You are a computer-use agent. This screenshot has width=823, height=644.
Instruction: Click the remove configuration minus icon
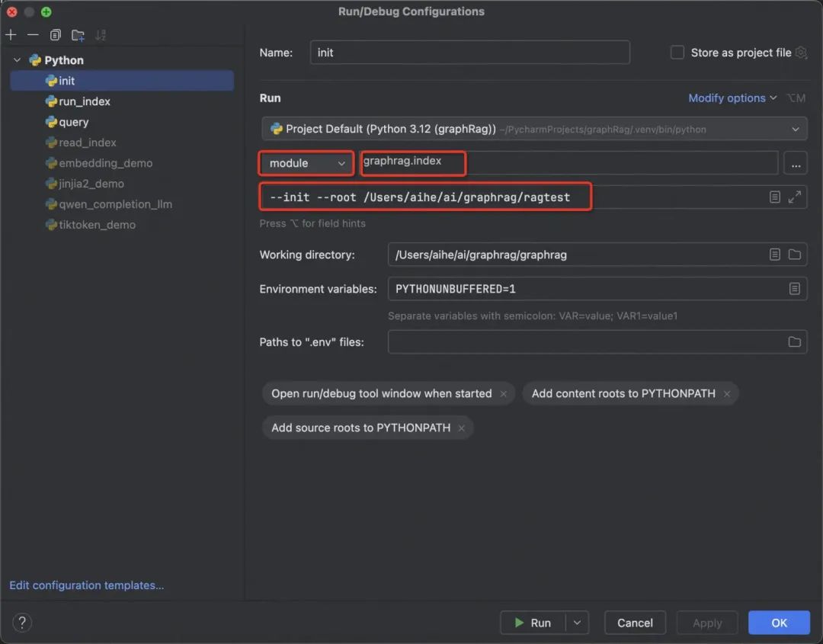[33, 35]
